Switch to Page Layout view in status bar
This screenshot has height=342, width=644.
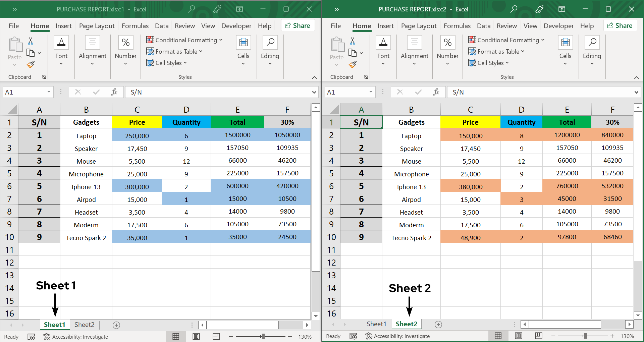[196, 336]
